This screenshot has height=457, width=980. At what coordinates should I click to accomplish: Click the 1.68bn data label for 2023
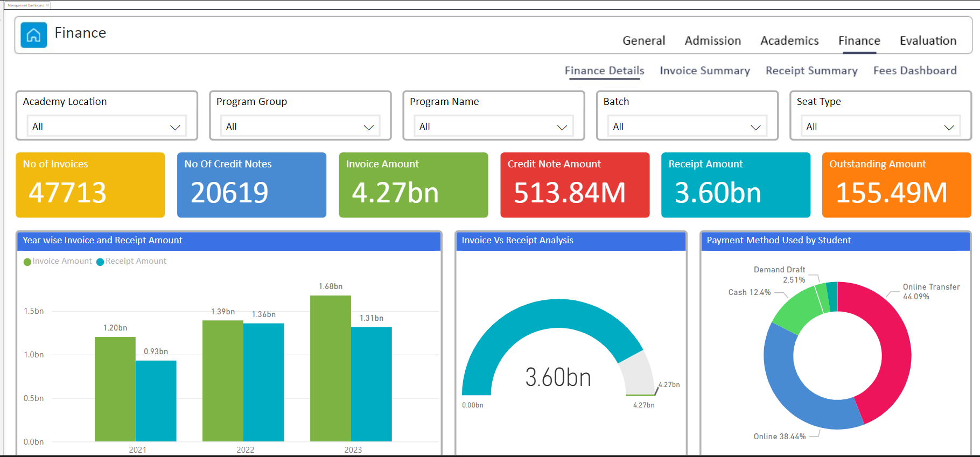pos(331,286)
